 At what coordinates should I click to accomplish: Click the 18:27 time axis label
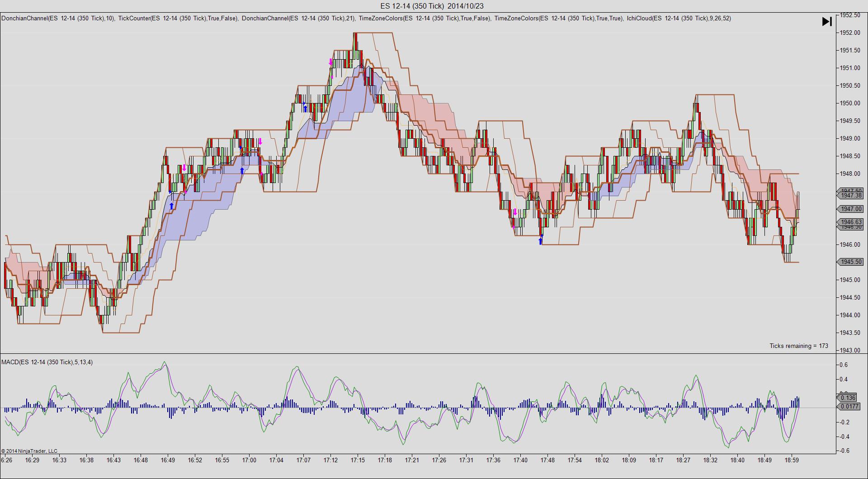[x=683, y=460]
